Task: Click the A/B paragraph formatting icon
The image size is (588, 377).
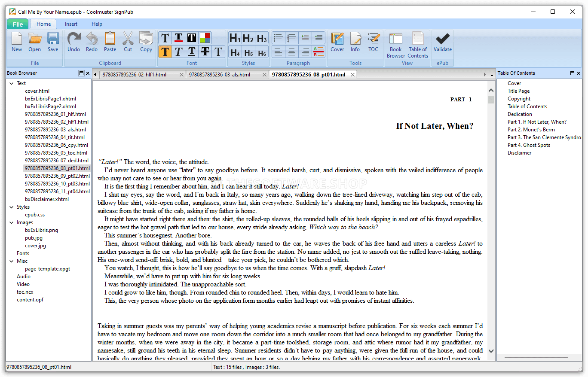Action: click(318, 52)
